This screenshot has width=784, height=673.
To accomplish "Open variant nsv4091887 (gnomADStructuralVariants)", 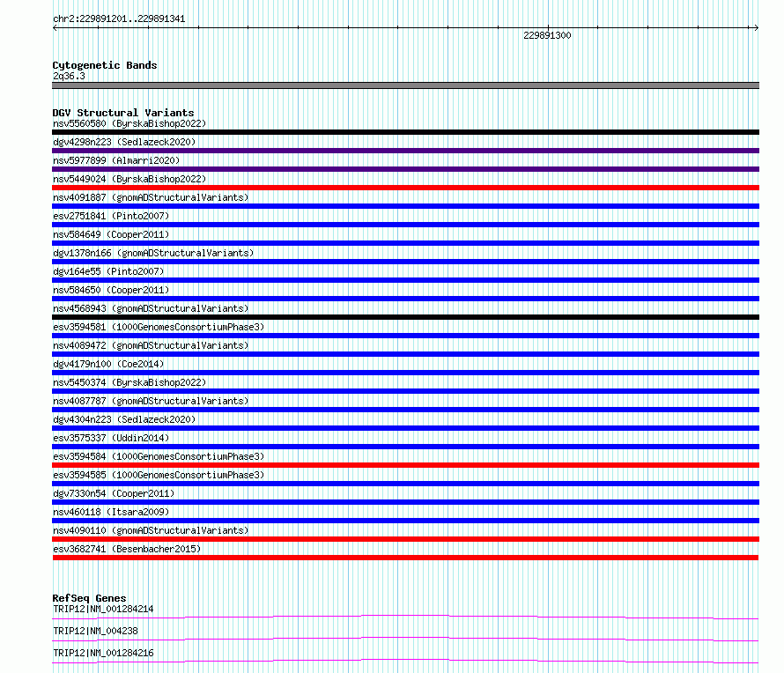I will click(151, 197).
